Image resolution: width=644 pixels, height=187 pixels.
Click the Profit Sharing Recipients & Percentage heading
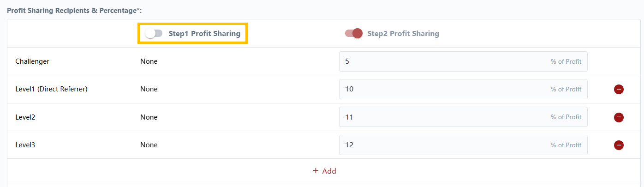[x=74, y=10]
